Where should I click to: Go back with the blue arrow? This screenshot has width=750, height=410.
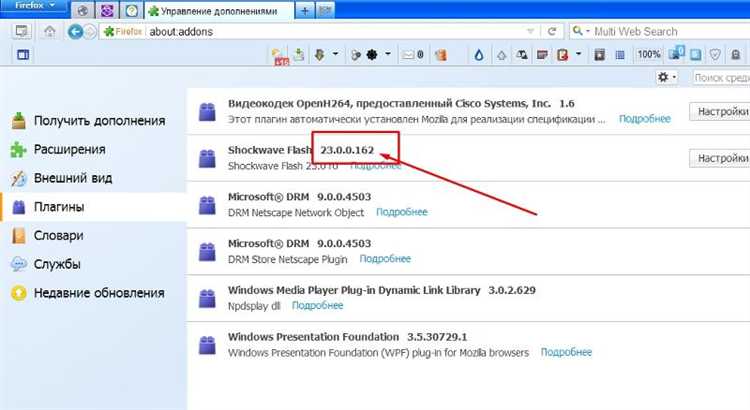[x=75, y=32]
